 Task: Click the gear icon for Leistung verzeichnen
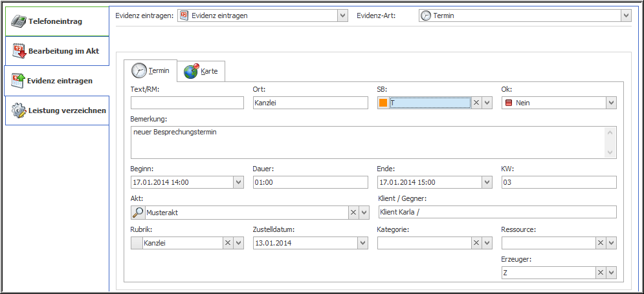(x=19, y=110)
